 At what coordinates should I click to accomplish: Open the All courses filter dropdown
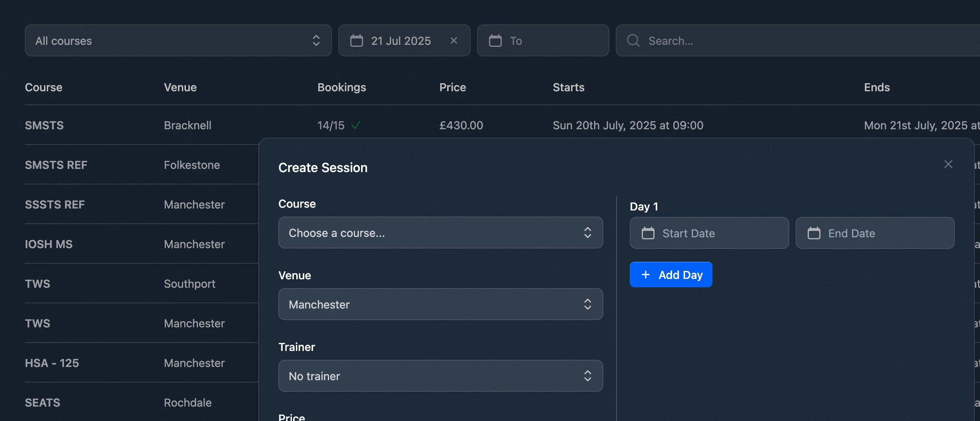click(x=178, y=40)
